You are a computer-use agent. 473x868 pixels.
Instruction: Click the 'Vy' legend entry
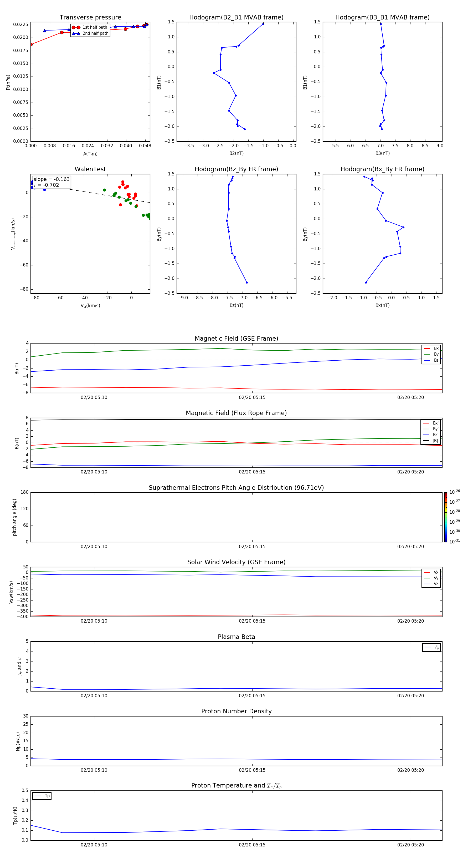pyautogui.click(x=431, y=578)
